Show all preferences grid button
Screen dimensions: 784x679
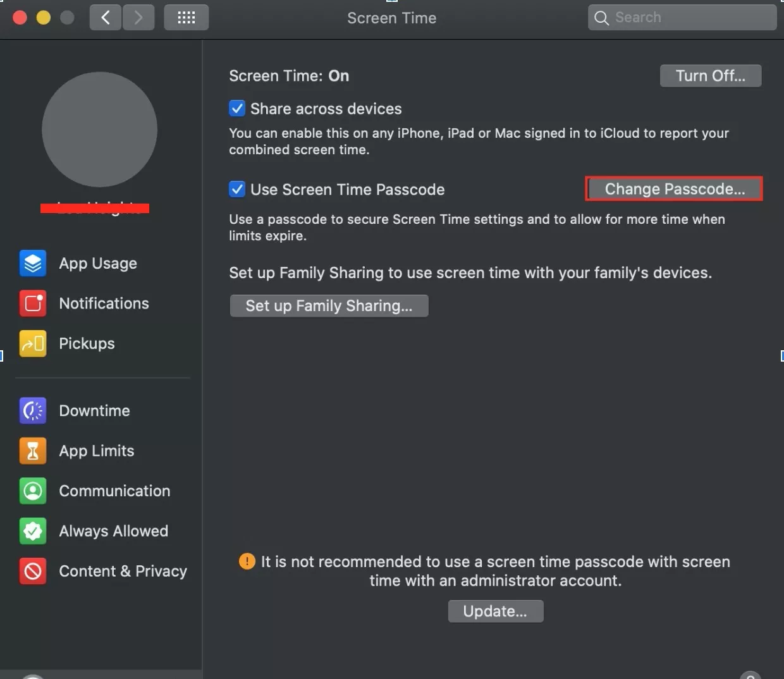click(186, 18)
